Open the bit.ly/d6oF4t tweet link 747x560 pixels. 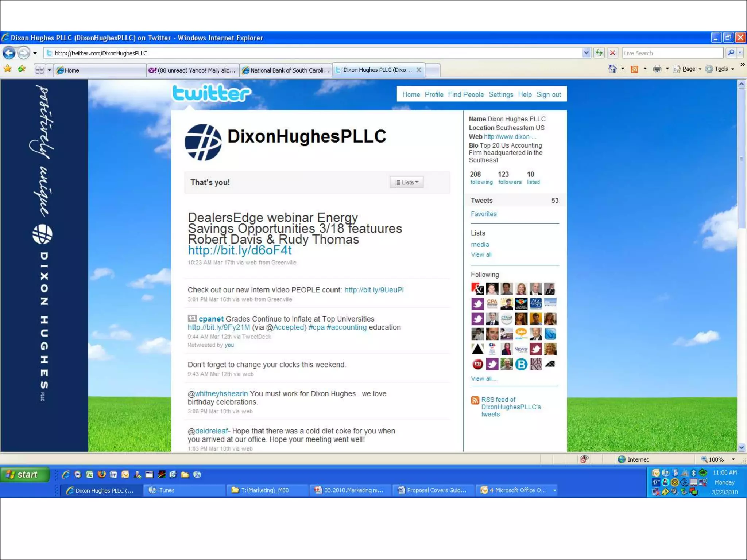pos(240,250)
